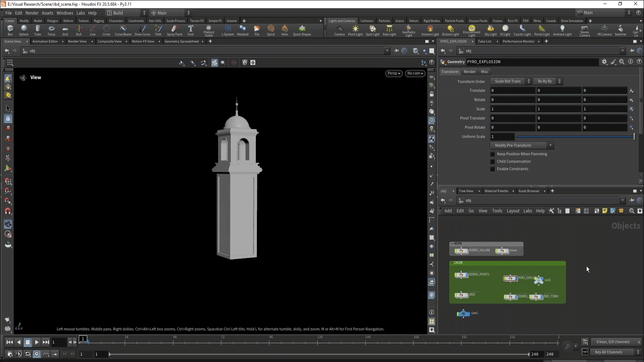Enable Keep Position When Parenting
The image size is (644, 362).
492,154
